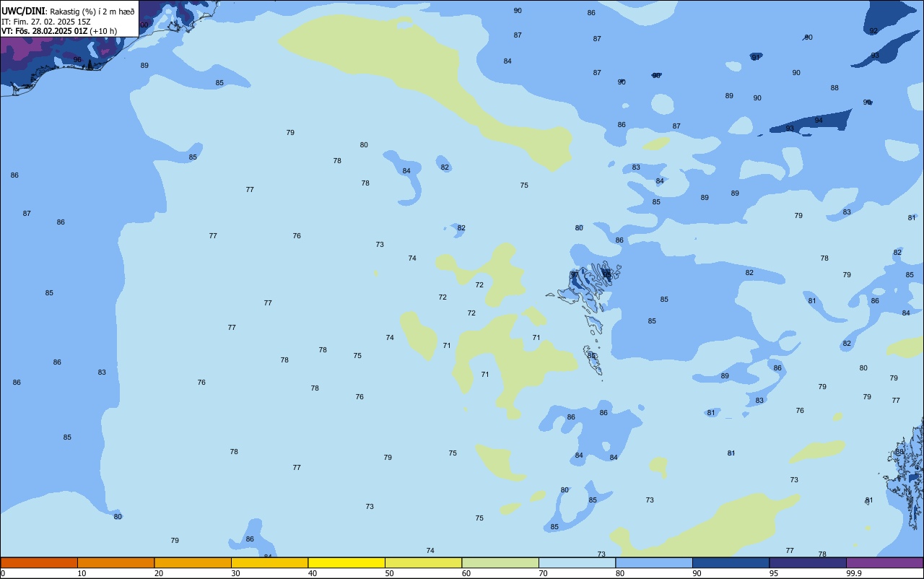924x579 pixels.
Task: Click the 40–50 bright yellow legend swatch
Action: (346, 562)
